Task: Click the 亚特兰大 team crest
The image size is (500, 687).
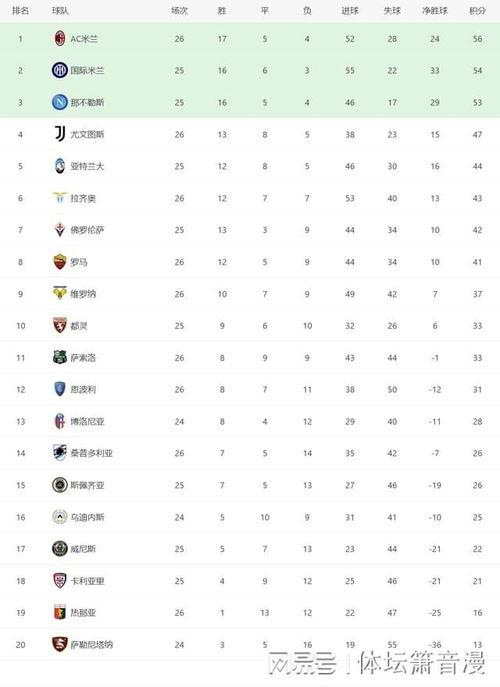Action: point(60,166)
